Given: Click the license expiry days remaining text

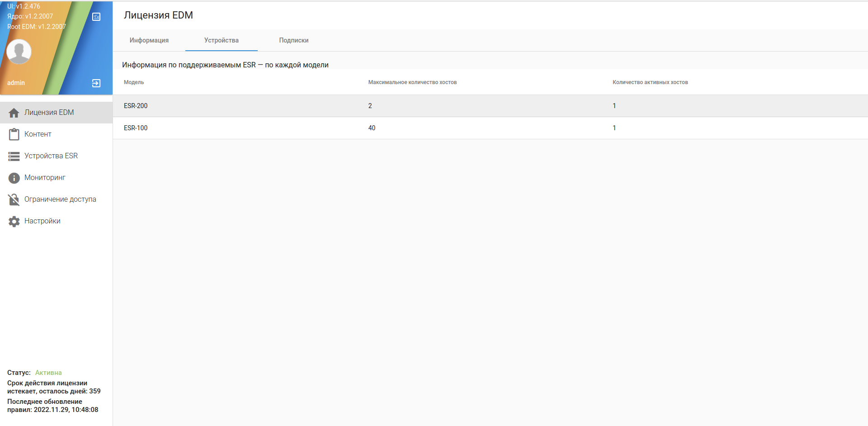Looking at the screenshot, I should point(54,387).
